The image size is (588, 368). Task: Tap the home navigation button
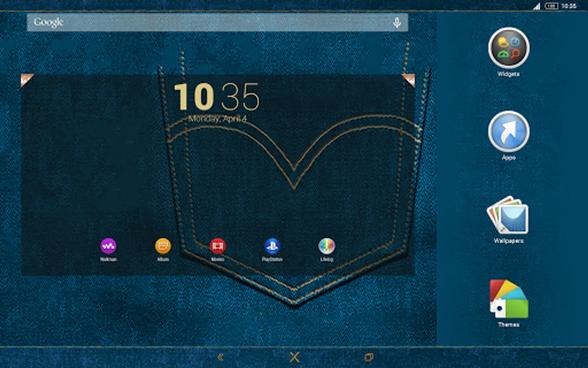pyautogui.click(x=294, y=357)
